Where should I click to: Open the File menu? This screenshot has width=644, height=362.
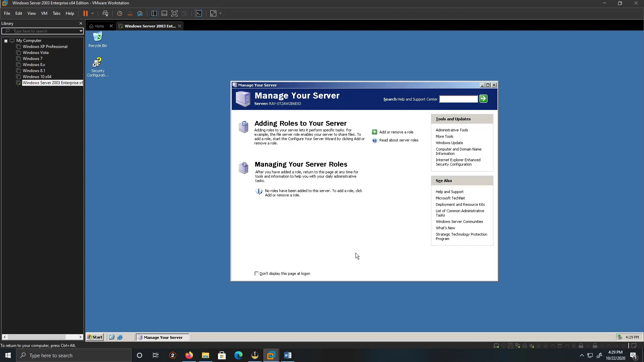click(x=7, y=13)
